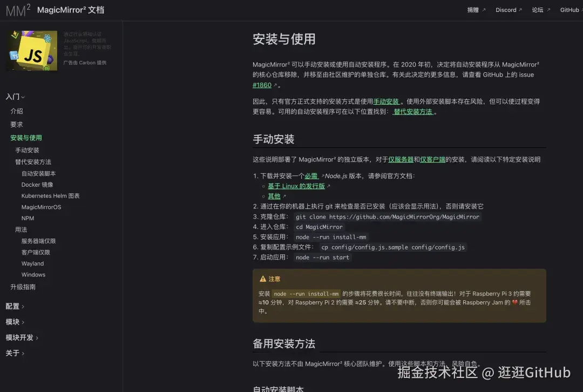Follow the GitHub issue #1860 link
Image resolution: width=583 pixels, height=392 pixels.
click(x=261, y=85)
